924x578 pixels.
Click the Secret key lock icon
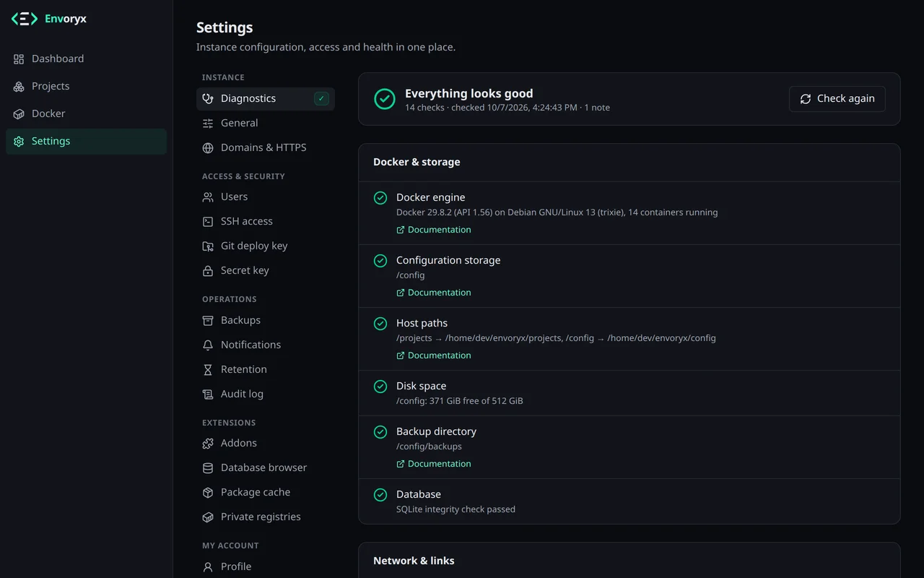208,271
